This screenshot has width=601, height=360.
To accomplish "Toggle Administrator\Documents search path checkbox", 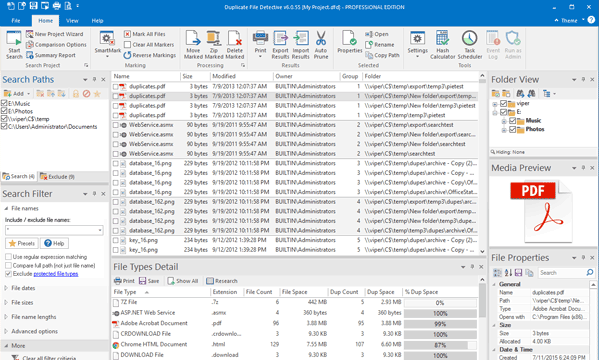I will click(x=4, y=127).
